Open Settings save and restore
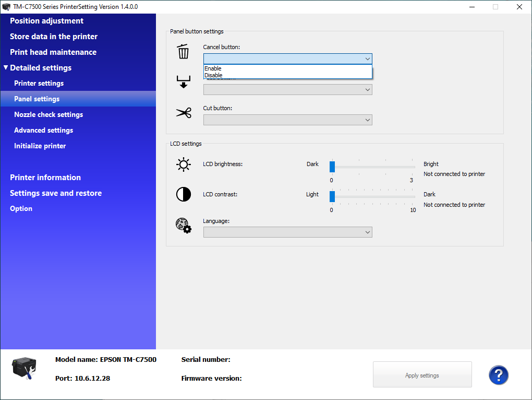This screenshot has height=400, width=532. click(x=56, y=193)
